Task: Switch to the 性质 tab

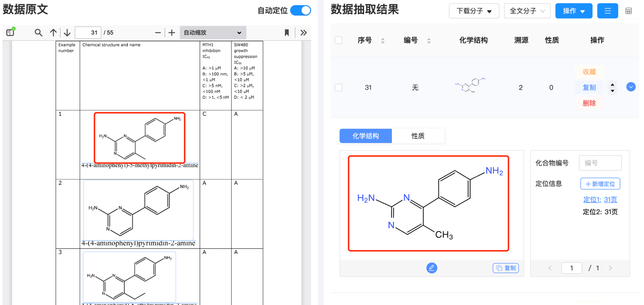Action: 419,135
